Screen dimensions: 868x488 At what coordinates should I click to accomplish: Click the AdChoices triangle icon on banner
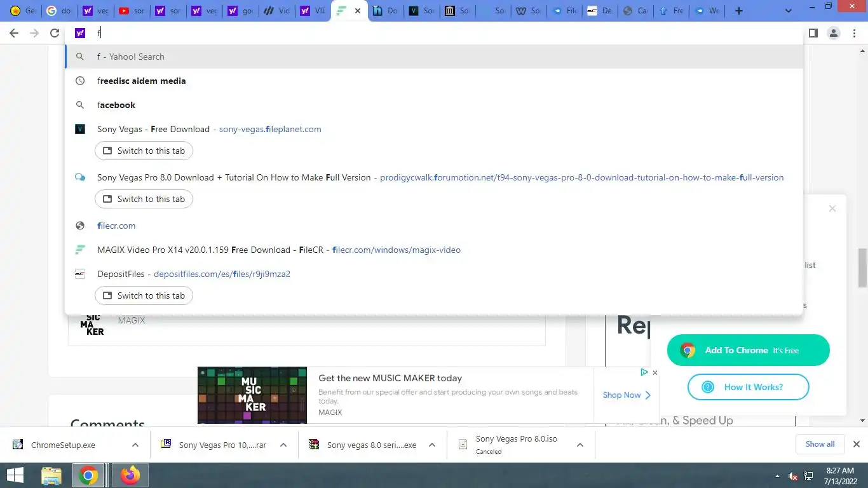[644, 372]
